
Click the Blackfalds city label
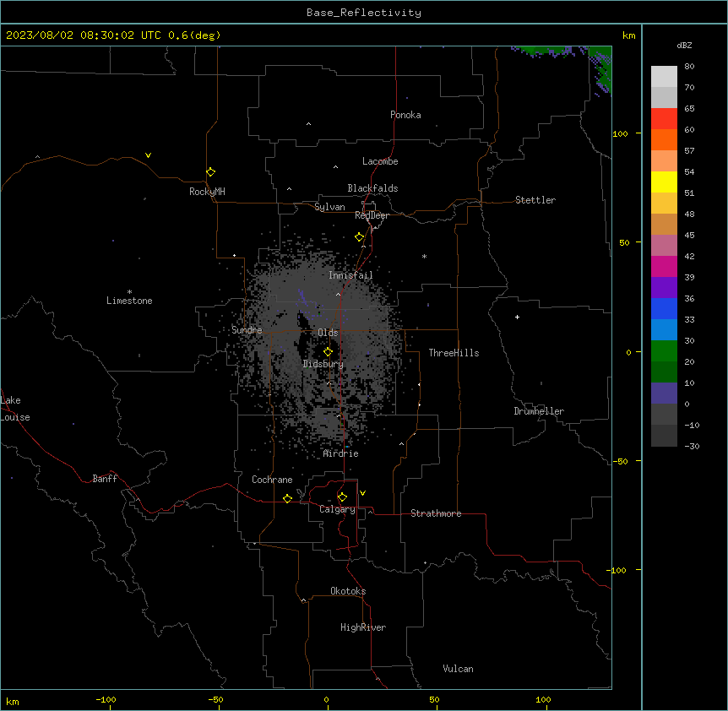pos(372,188)
